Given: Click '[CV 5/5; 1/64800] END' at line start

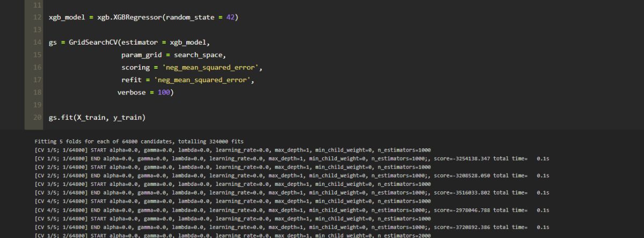Looking at the screenshot, I should click(x=67, y=227).
